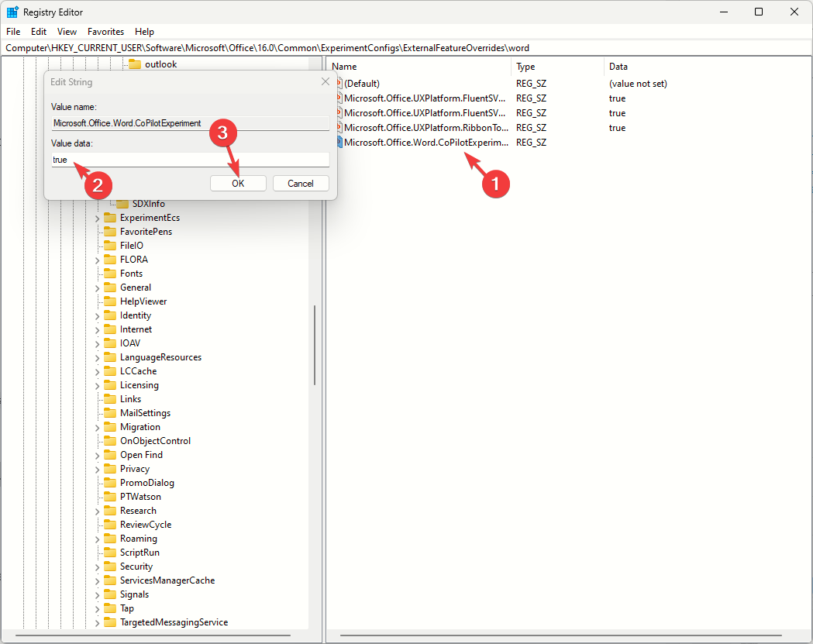
Task: Select the (Default) registry value
Action: point(361,84)
